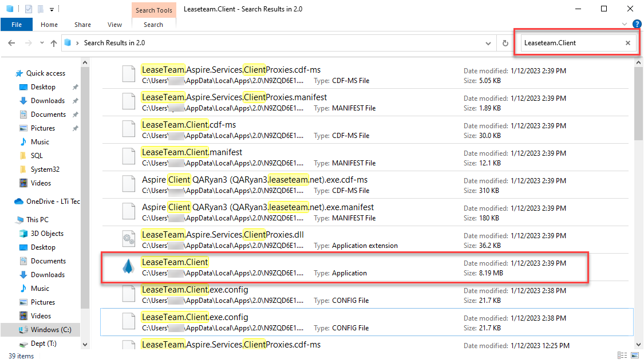Open Videos under Quick access
This screenshot has width=644, height=363.
[41, 183]
